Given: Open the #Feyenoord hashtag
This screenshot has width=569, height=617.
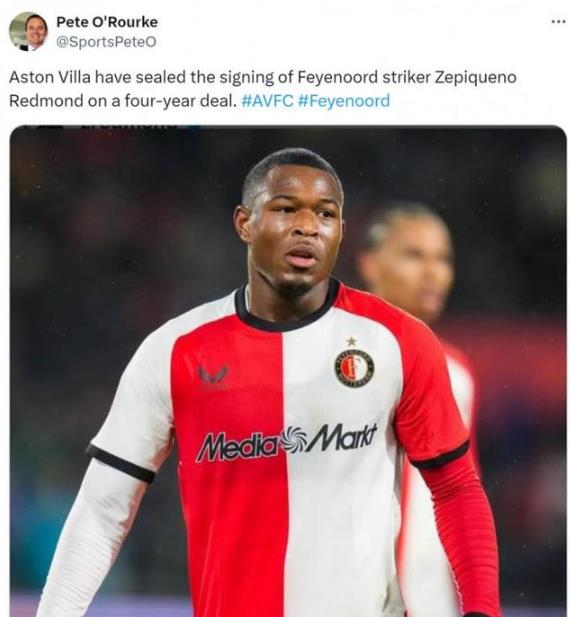Looking at the screenshot, I should [x=344, y=101].
